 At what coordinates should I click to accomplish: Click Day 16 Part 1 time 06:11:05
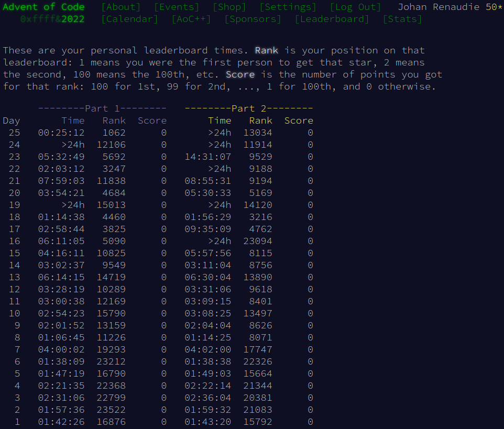pyautogui.click(x=61, y=241)
